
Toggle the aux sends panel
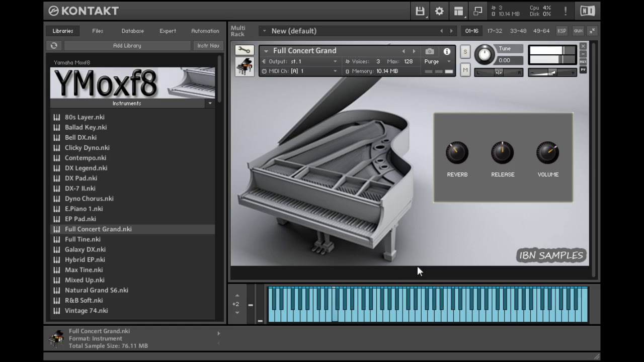pos(578,31)
